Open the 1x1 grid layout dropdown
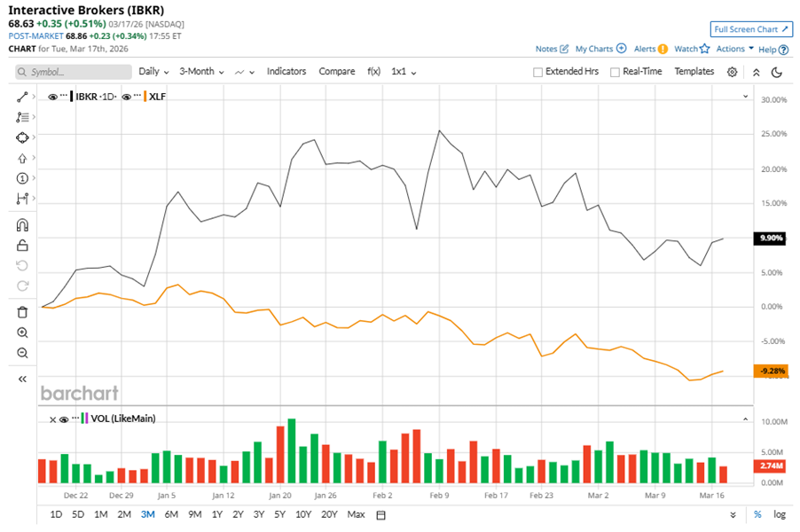The image size is (800, 532). [x=404, y=72]
